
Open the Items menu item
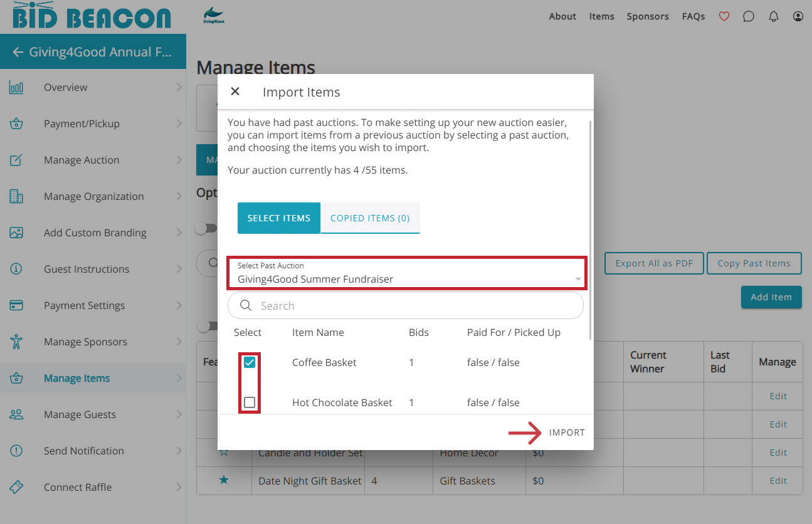[602, 16]
